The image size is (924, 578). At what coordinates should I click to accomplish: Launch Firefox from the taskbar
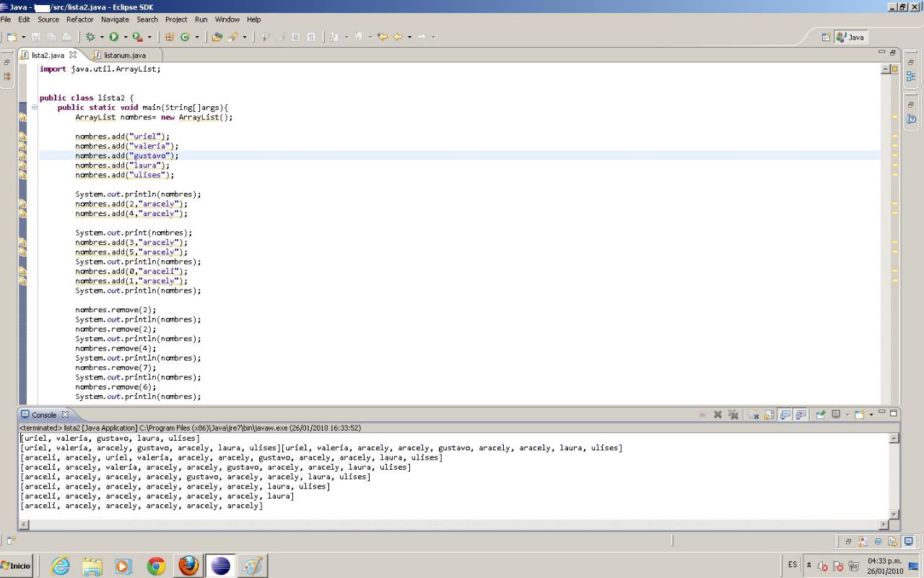(x=188, y=566)
